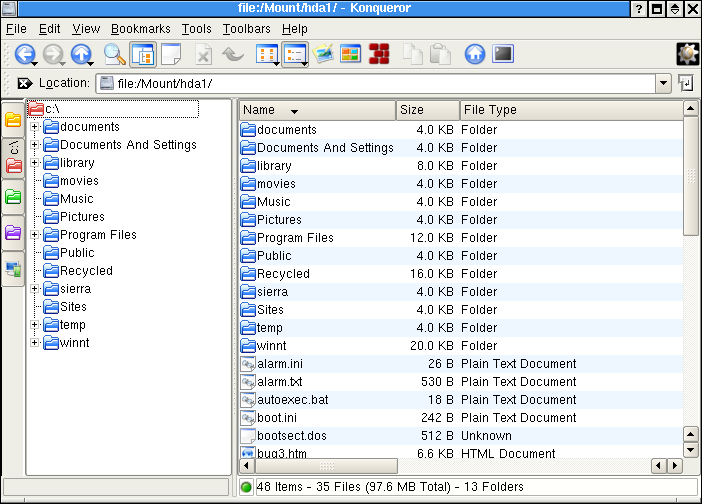This screenshot has height=504, width=702.
Task: Click the KDE gear animation icon
Action: point(687,55)
